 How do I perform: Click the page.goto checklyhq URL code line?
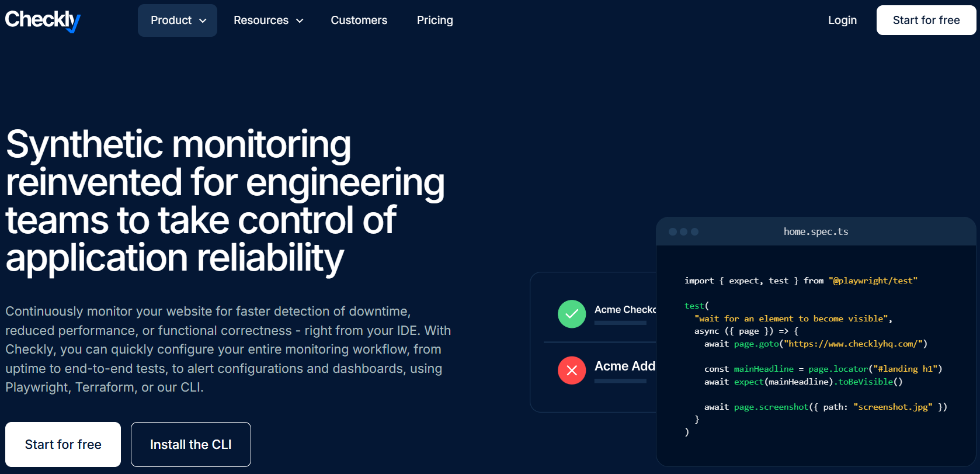coord(816,344)
